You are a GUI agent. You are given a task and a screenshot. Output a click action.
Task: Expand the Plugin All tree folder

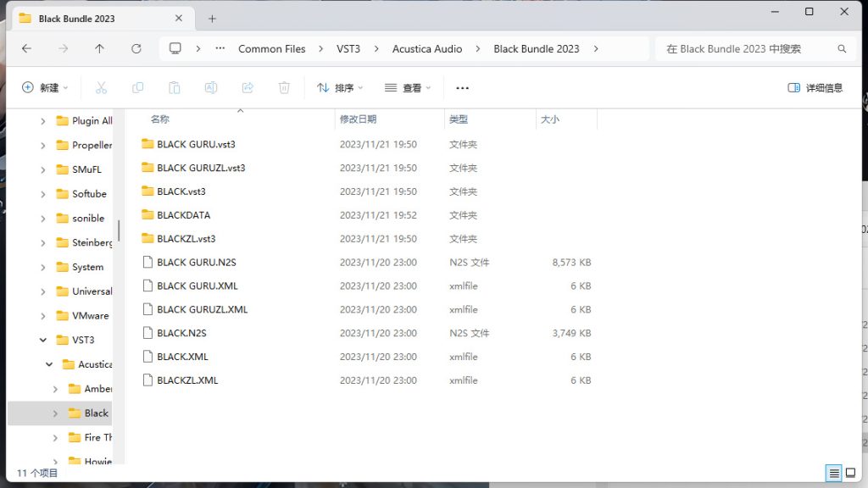(x=43, y=120)
